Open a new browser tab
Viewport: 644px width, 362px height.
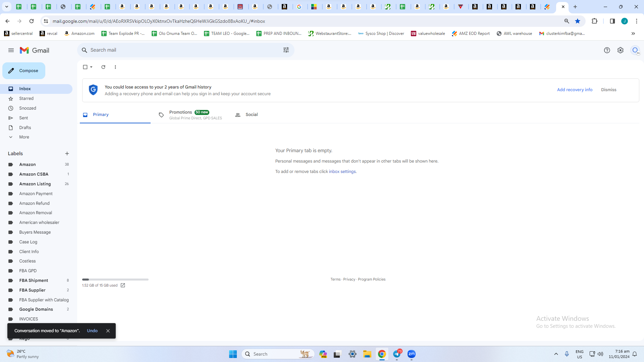[x=575, y=7]
